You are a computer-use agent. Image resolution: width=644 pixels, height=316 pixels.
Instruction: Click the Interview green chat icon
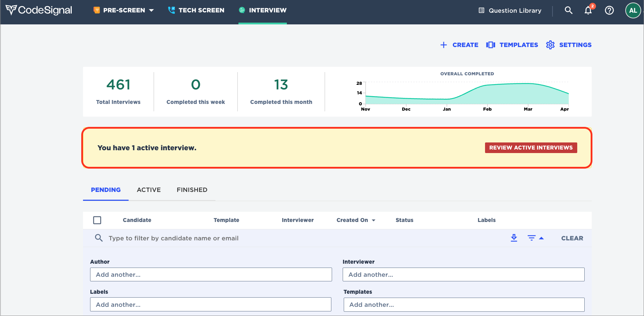click(242, 10)
